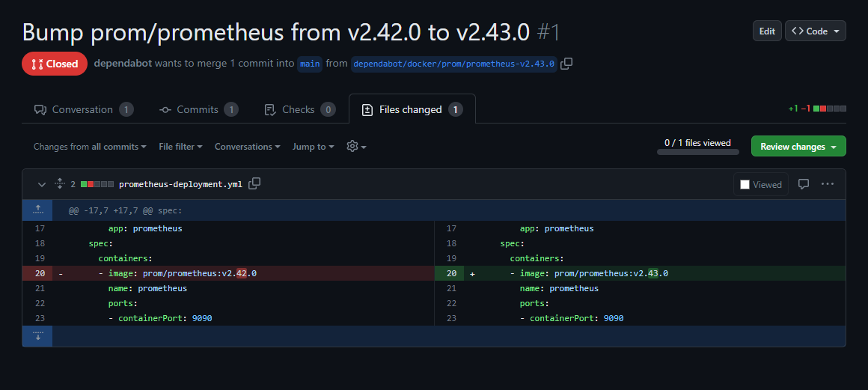Viewport: 868px width, 390px height.
Task: Open the Checks tab
Action: coord(299,110)
